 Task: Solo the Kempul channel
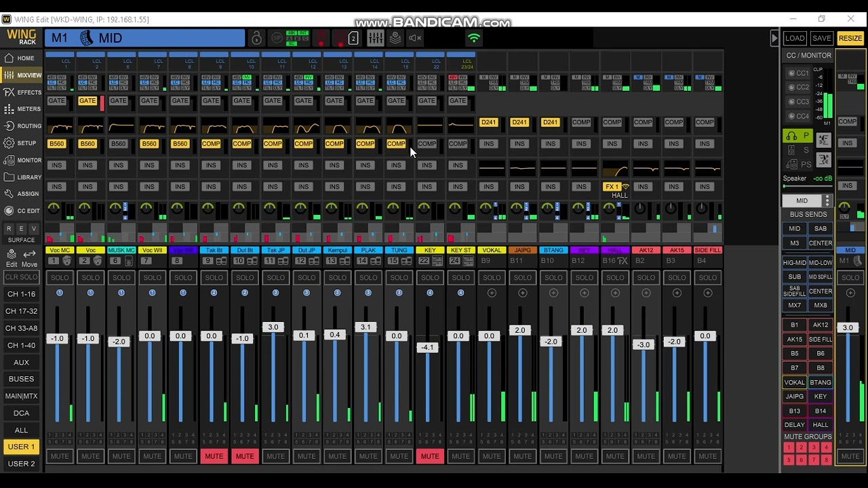pyautogui.click(x=337, y=278)
